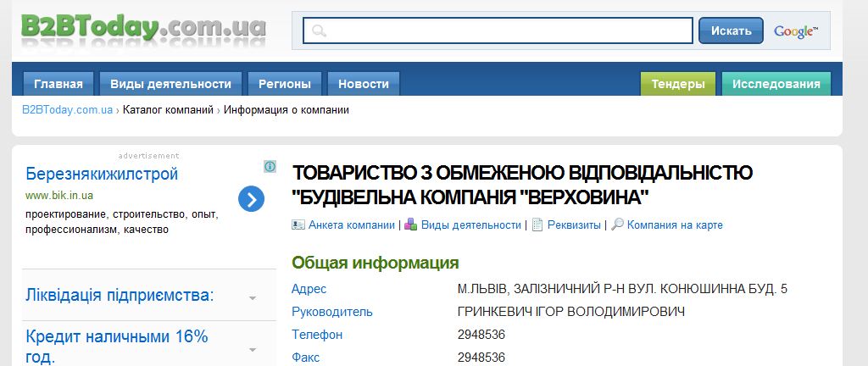Click the Анкета компании profile icon
868x366 pixels.
pos(298,225)
